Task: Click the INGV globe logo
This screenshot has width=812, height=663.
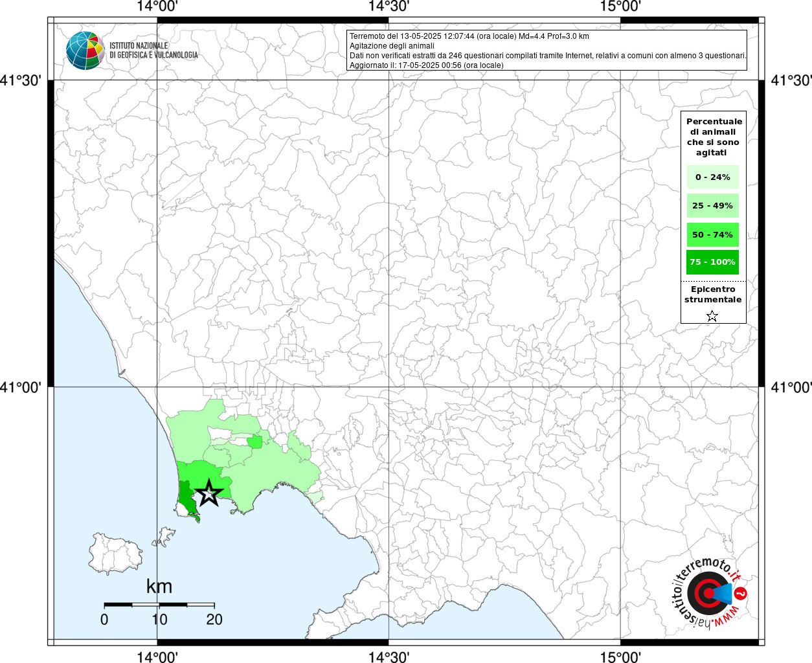Action: coord(85,51)
